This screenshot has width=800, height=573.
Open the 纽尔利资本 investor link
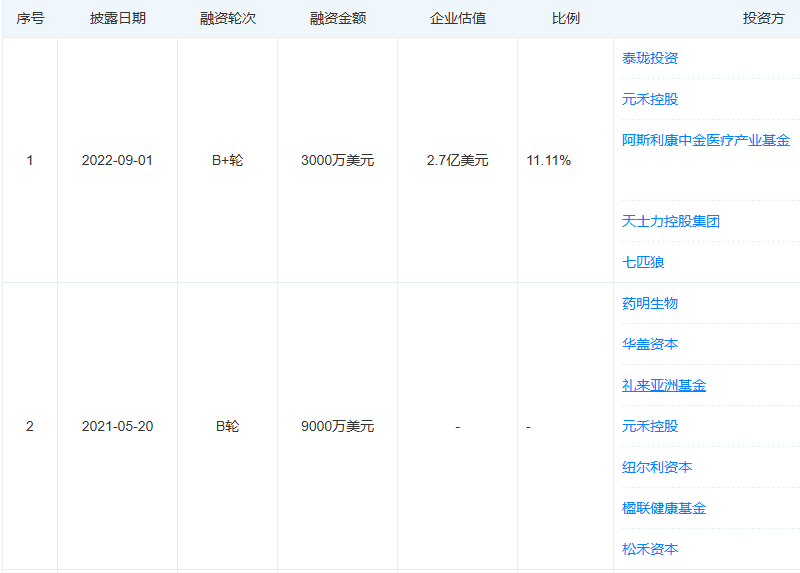click(657, 467)
